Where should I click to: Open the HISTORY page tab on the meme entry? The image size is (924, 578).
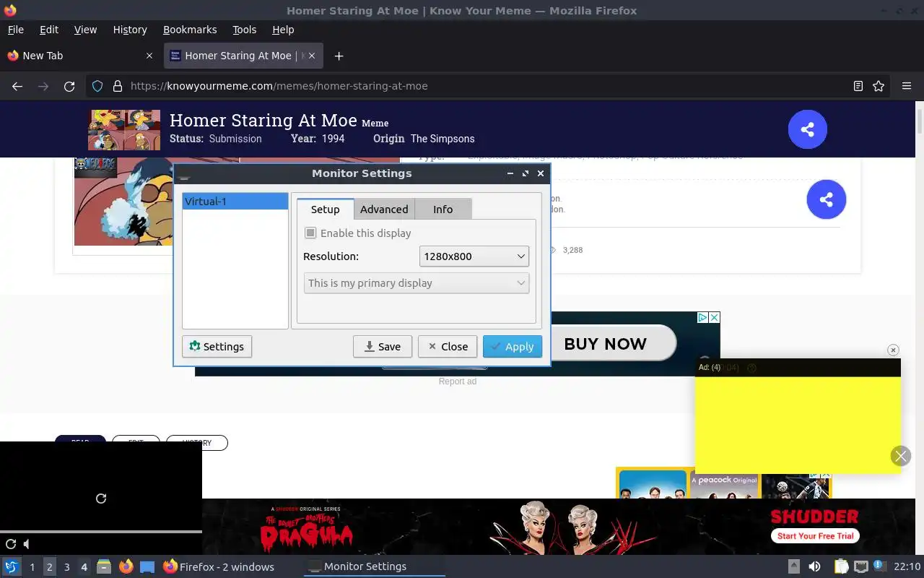click(x=197, y=443)
